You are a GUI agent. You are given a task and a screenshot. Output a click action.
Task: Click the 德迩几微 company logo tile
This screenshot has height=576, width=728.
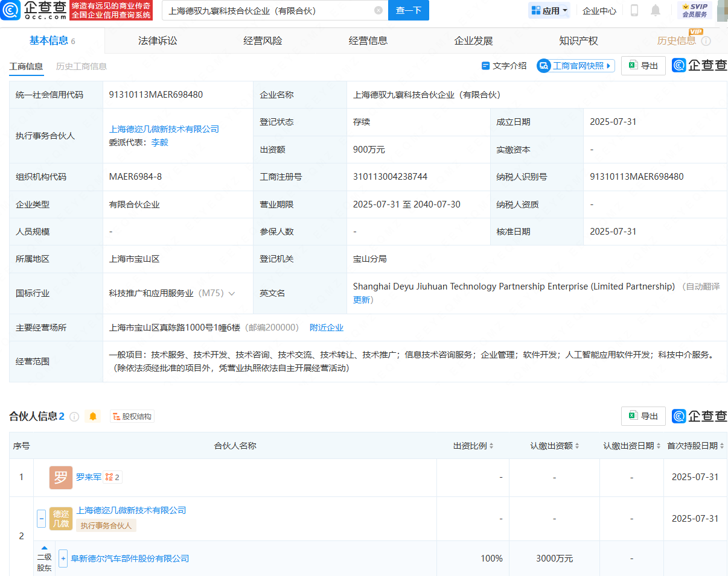click(x=61, y=519)
